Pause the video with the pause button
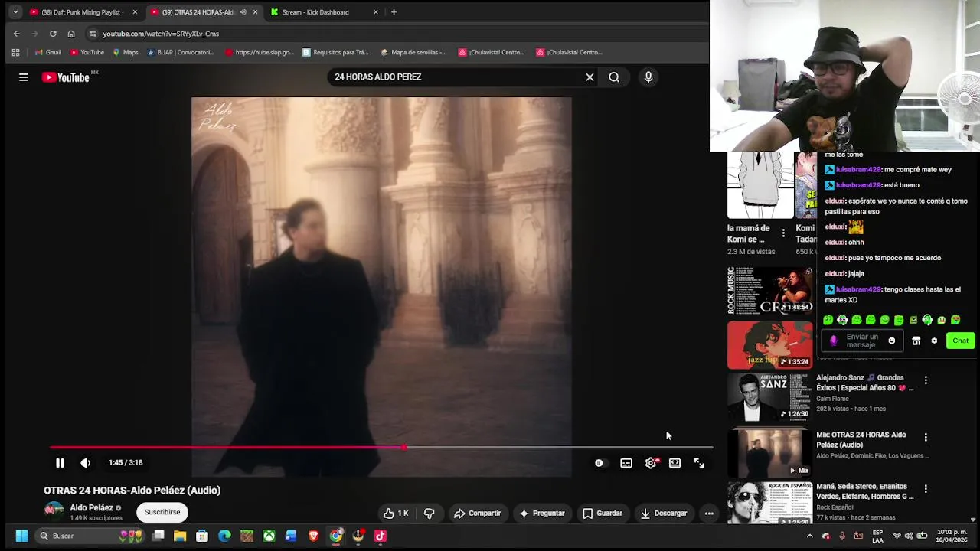 point(60,462)
